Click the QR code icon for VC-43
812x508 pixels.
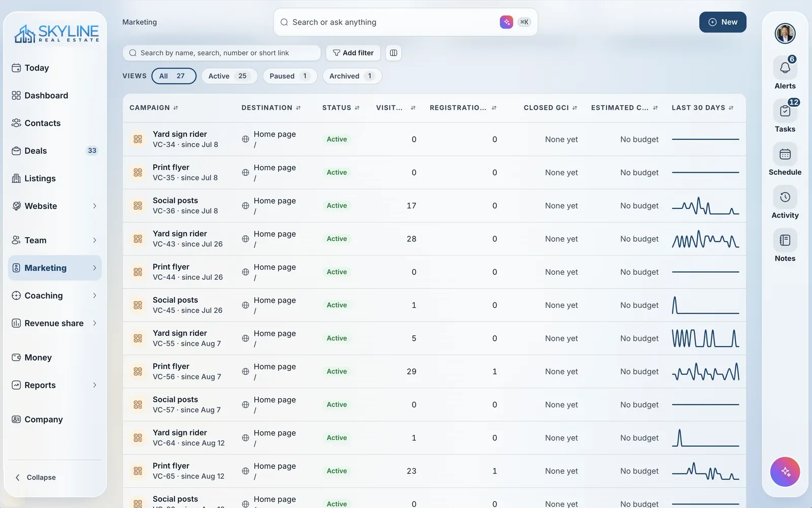138,239
